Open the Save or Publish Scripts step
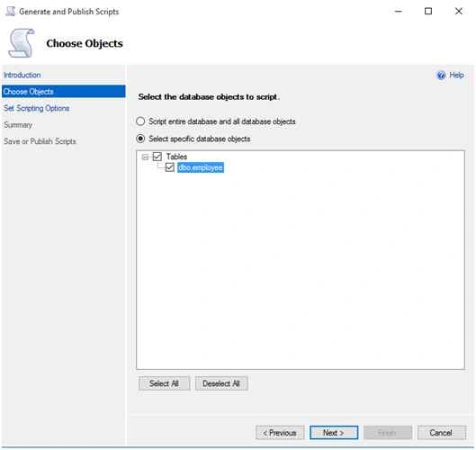The width and height of the screenshot is (476, 450). [40, 141]
